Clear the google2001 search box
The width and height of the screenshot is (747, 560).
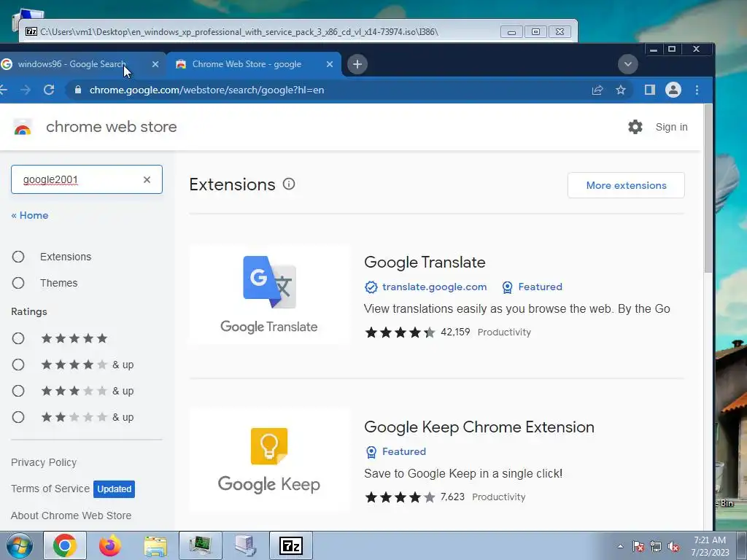tap(147, 179)
